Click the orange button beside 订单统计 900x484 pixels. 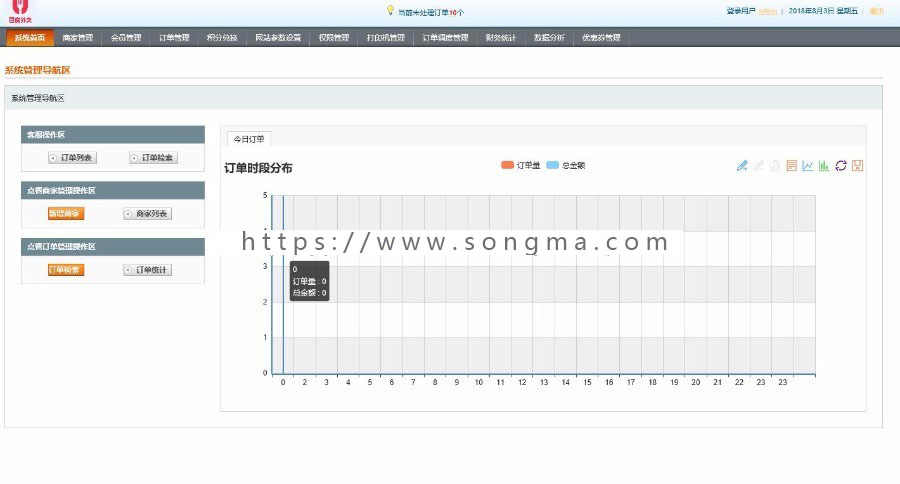tap(66, 270)
